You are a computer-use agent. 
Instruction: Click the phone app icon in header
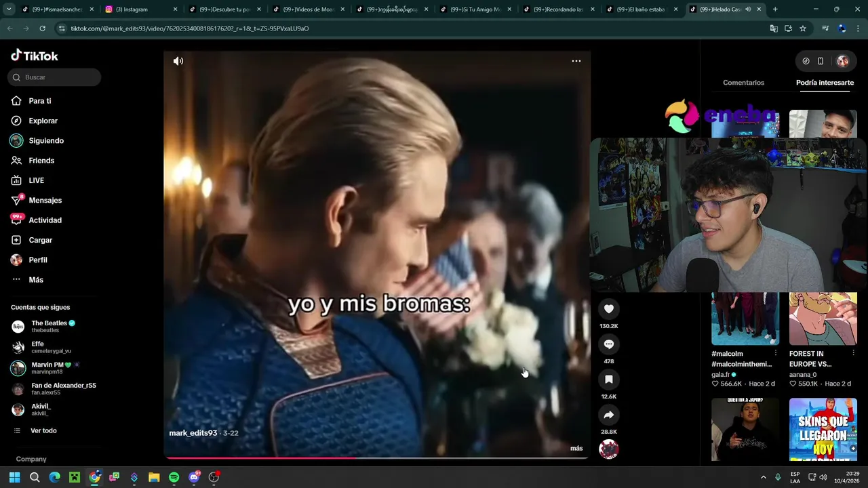[x=821, y=61]
